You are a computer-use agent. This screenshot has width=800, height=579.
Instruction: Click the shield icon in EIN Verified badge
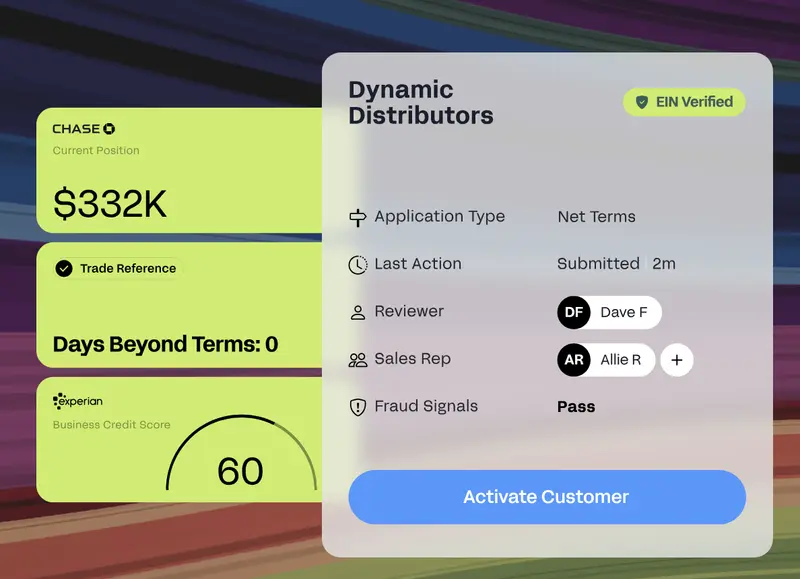[641, 102]
